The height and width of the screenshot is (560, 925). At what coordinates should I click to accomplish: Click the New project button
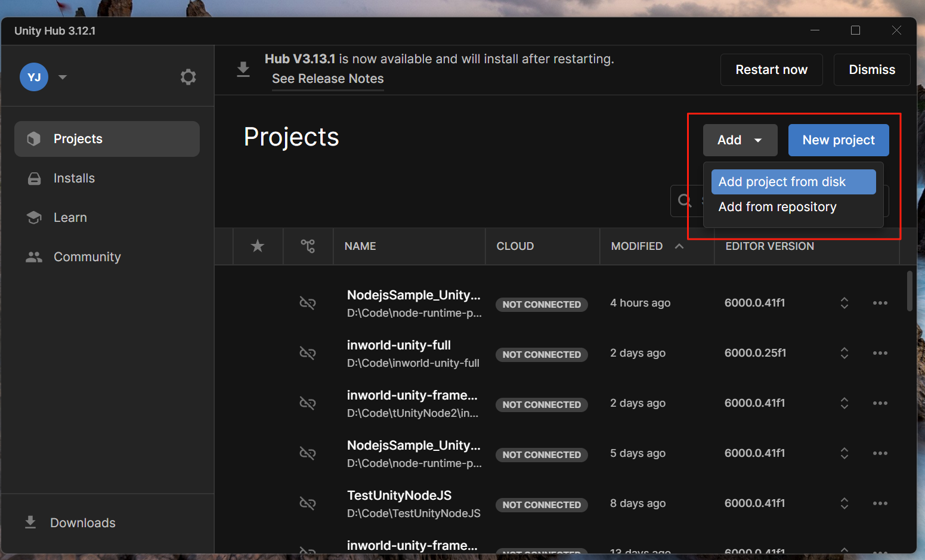click(838, 140)
